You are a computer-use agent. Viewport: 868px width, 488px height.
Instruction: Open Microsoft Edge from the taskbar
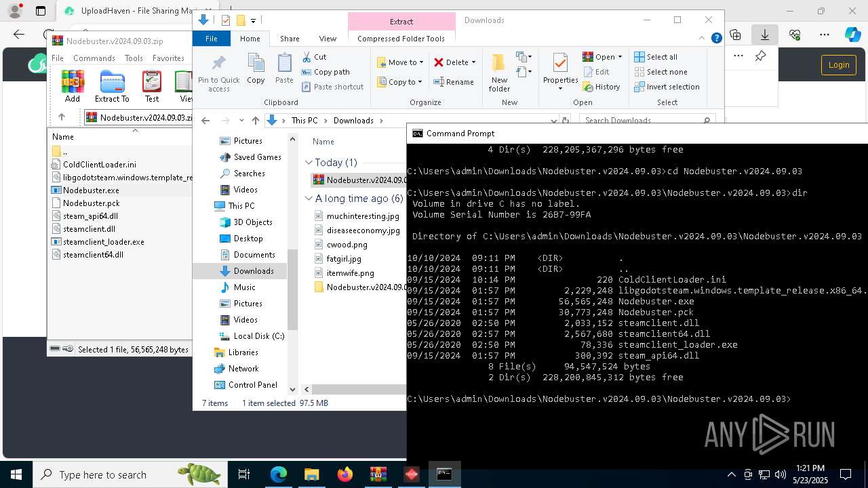(x=279, y=474)
